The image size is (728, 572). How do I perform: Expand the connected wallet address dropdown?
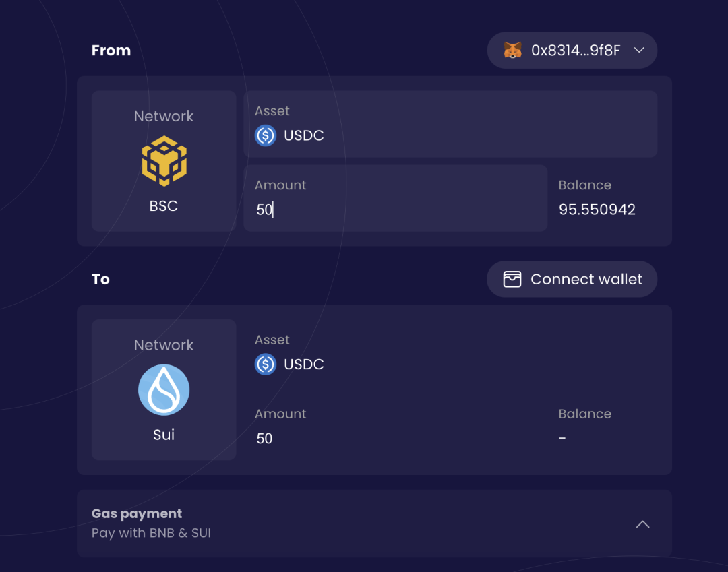(x=639, y=50)
